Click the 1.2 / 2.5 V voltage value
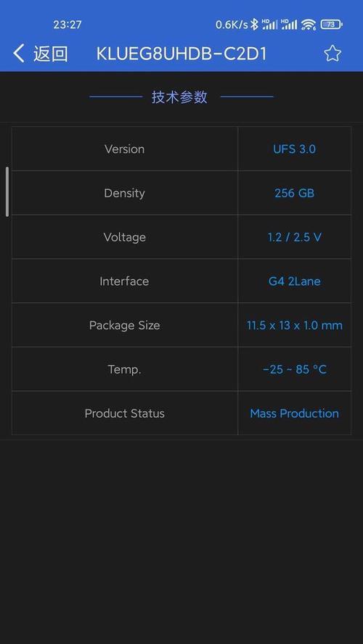Viewport: 363px width, 644px height. 294,237
